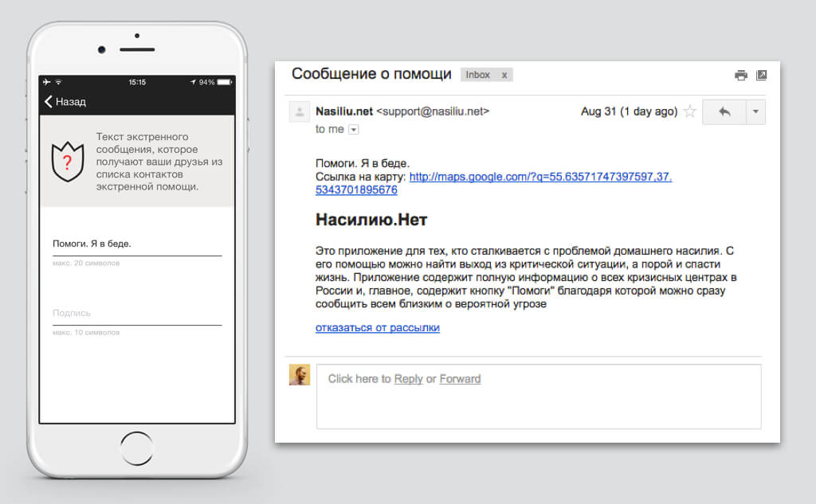Open the more actions dropdown beside reply
The height and width of the screenshot is (504, 816).
click(x=755, y=112)
